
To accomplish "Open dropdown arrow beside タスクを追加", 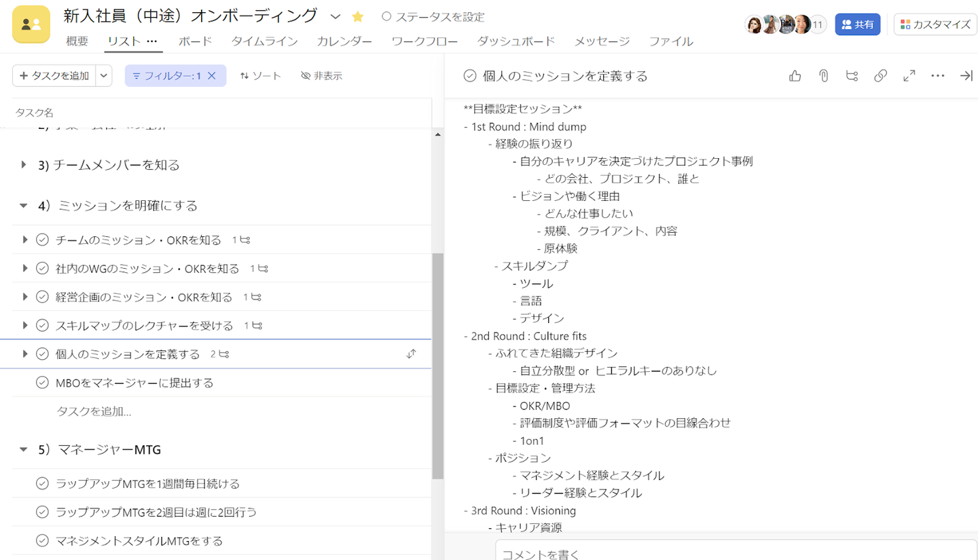I will point(104,76).
